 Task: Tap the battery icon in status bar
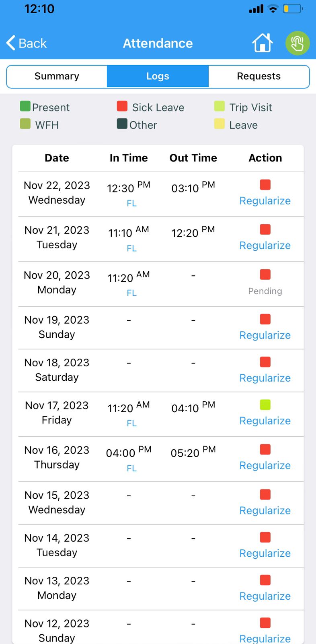pos(292,9)
